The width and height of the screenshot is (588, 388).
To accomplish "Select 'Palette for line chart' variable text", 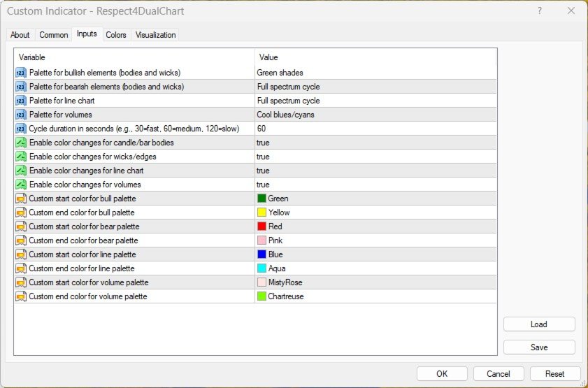I will [62, 101].
